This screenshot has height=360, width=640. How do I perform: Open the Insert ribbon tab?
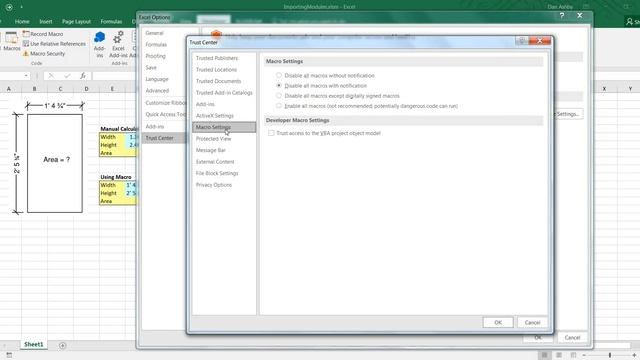point(46,21)
